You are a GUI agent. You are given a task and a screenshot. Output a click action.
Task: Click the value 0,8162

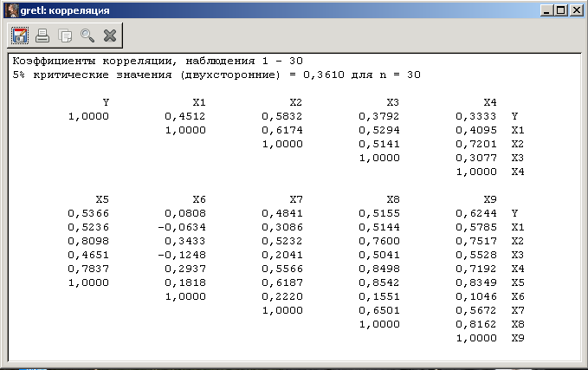click(476, 324)
